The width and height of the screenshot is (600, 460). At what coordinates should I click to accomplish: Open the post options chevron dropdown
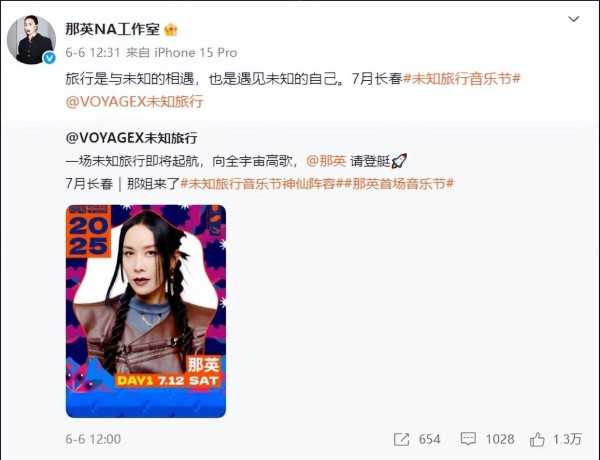tap(573, 19)
